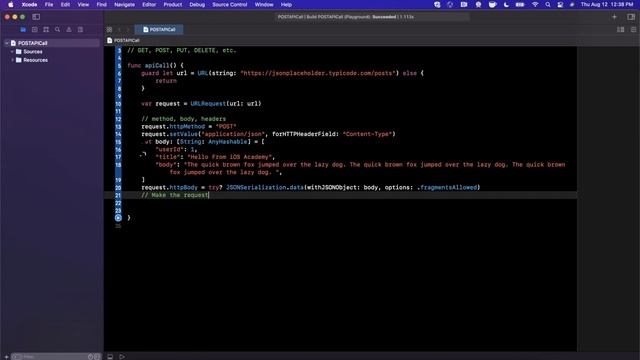Open the Debug menu
Viewport: 640px width, 360px height.
[197, 4]
